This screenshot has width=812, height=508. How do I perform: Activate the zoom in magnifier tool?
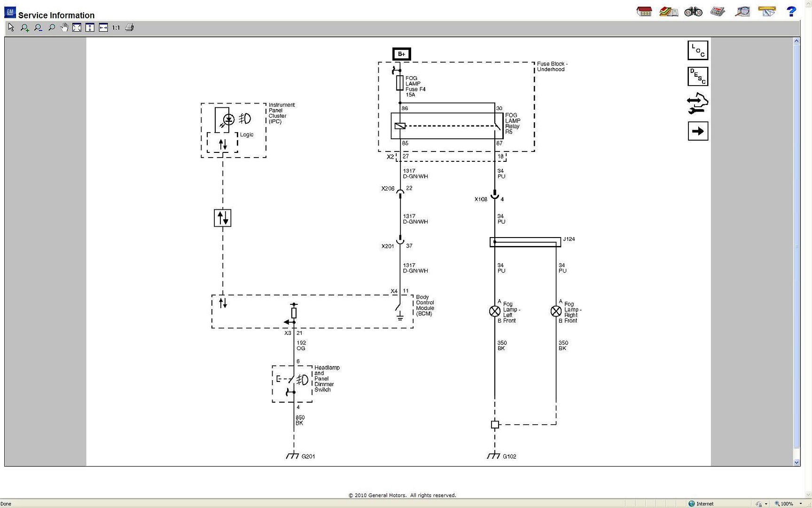25,28
